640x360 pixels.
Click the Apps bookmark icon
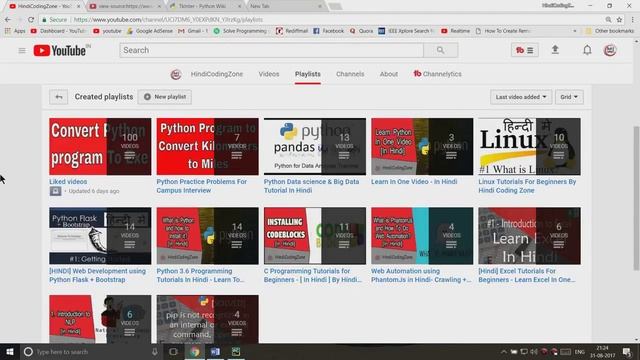tap(7, 31)
